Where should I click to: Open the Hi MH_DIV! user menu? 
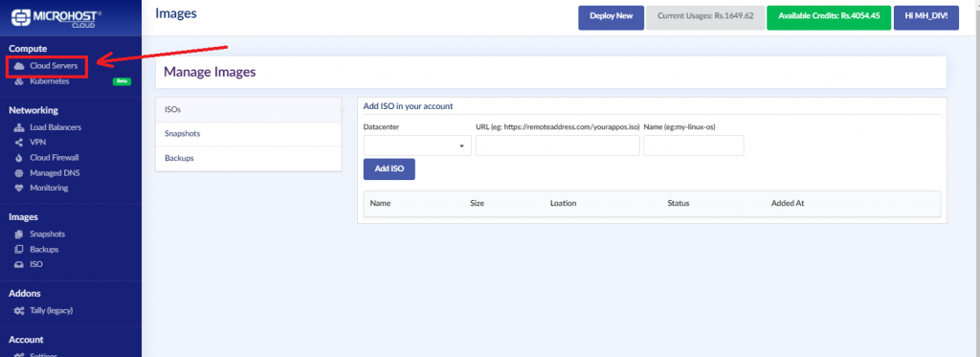[926, 17]
